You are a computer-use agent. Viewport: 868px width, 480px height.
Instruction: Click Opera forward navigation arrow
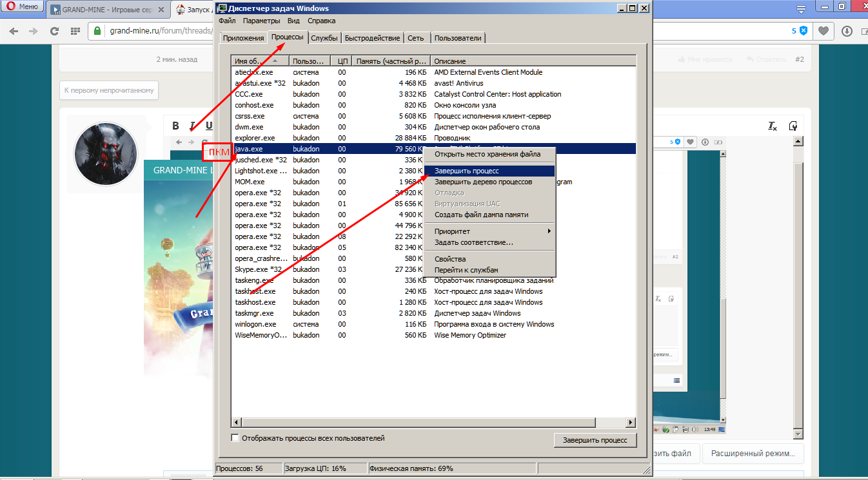click(34, 31)
